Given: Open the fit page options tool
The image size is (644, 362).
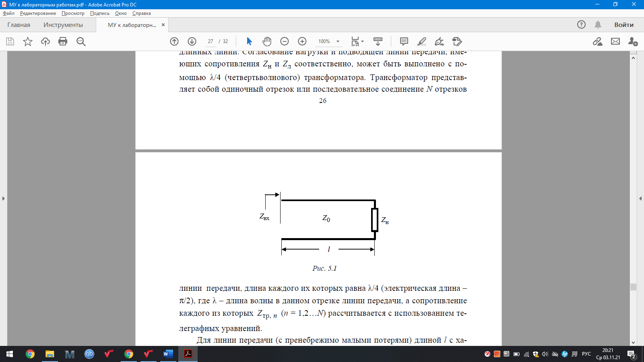Looking at the screenshot, I should point(355,41).
